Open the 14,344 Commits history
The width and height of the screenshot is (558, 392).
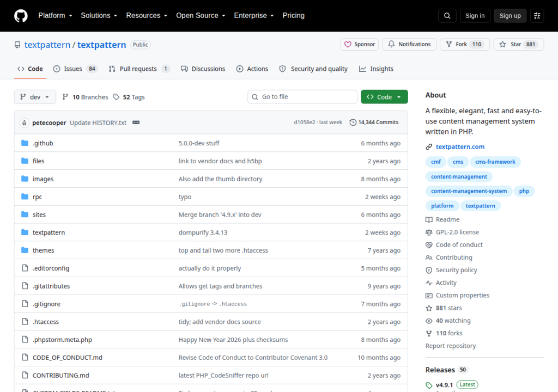pos(374,122)
